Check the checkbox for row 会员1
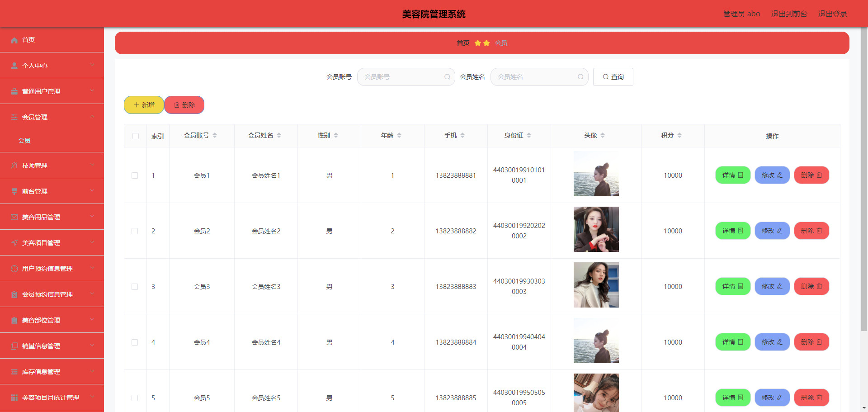Image resolution: width=868 pixels, height=412 pixels. click(x=135, y=175)
